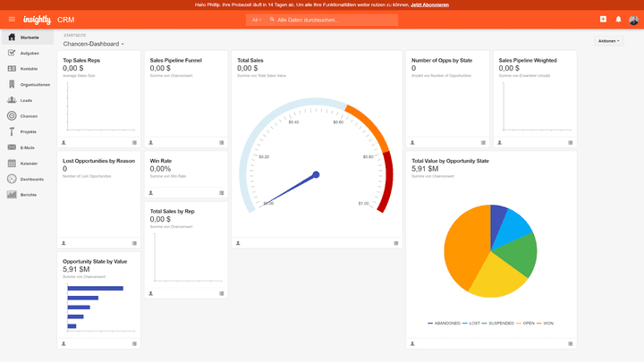Click the Startseite breadcrumb link
The image size is (644, 362).
[x=75, y=35]
